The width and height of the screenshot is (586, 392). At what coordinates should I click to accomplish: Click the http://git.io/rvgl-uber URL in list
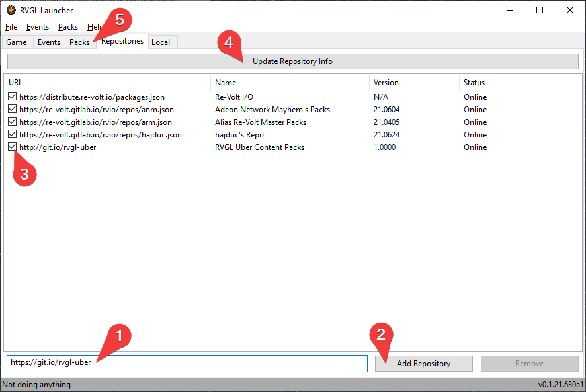point(58,147)
